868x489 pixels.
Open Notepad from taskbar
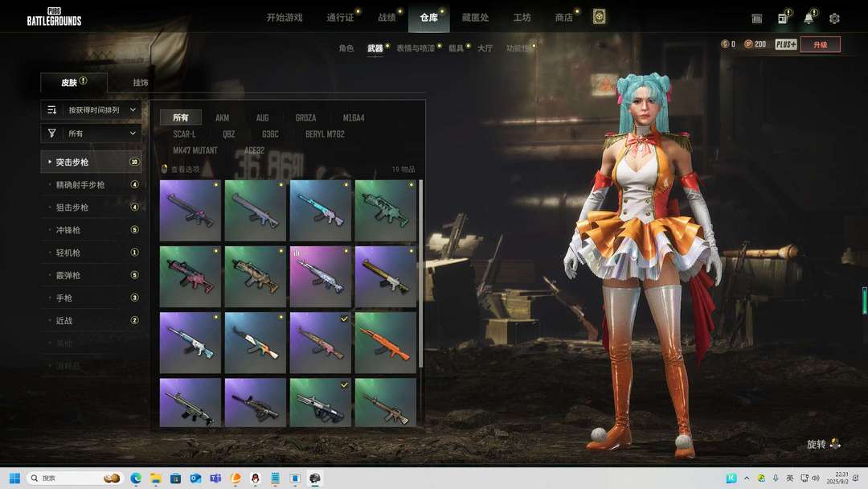point(275,478)
